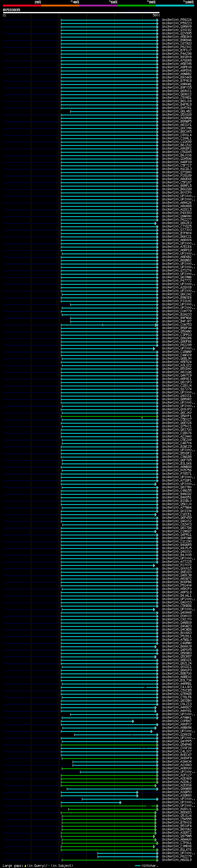Select the UniRef100_B3L734 entry

176,680
